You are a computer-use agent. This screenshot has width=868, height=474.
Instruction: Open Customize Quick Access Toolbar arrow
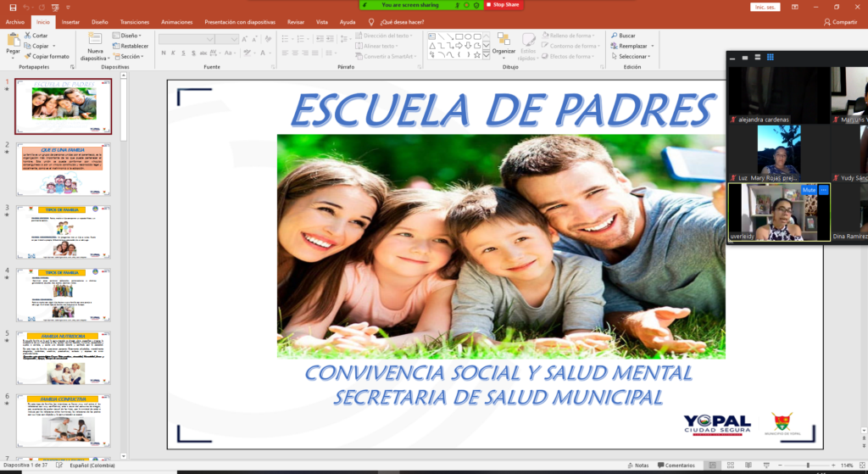pos(68,8)
